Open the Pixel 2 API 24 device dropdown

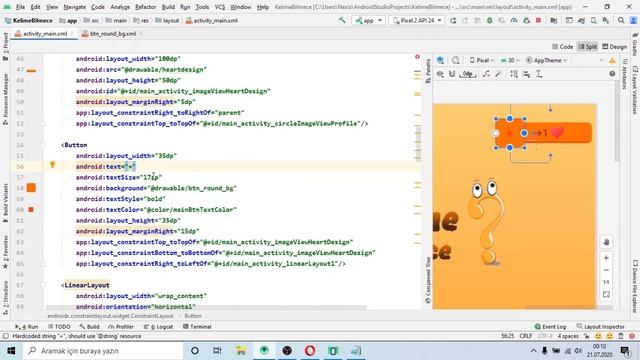click(x=417, y=20)
